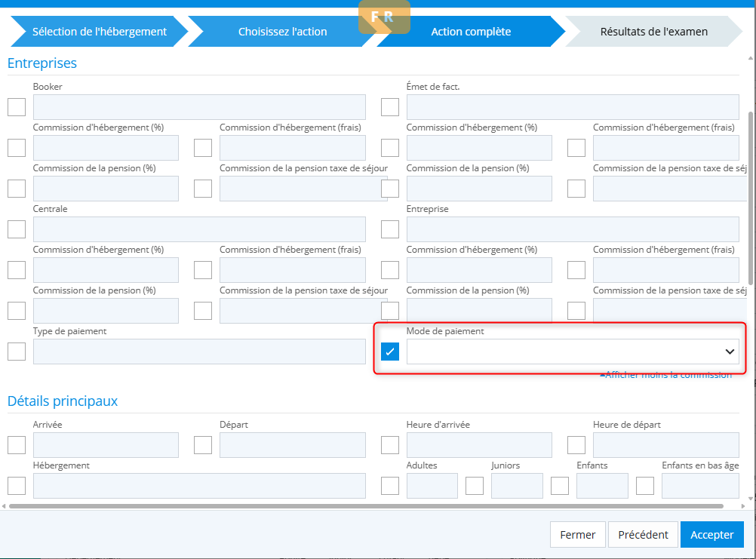Screen dimensions: 756x559
Task: Click the FR language badge
Action: coord(384,17)
